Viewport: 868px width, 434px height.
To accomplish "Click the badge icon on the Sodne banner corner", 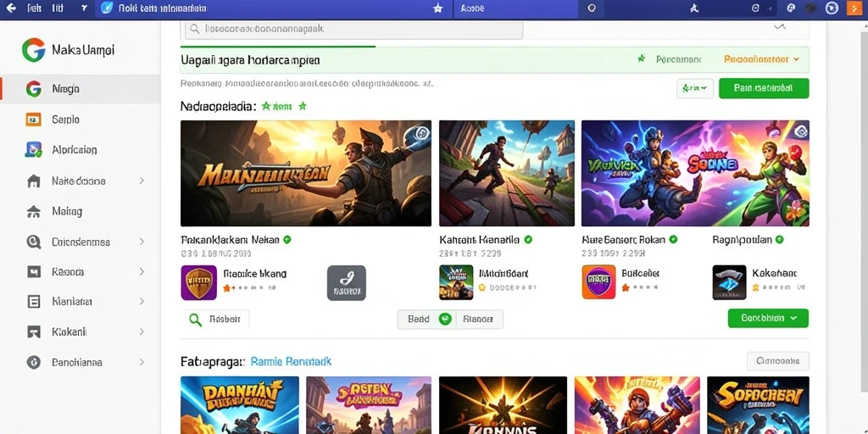I will click(x=800, y=131).
